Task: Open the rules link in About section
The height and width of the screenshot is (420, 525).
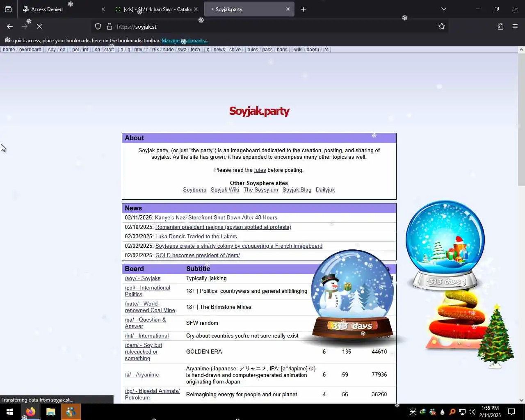Action: point(260,170)
